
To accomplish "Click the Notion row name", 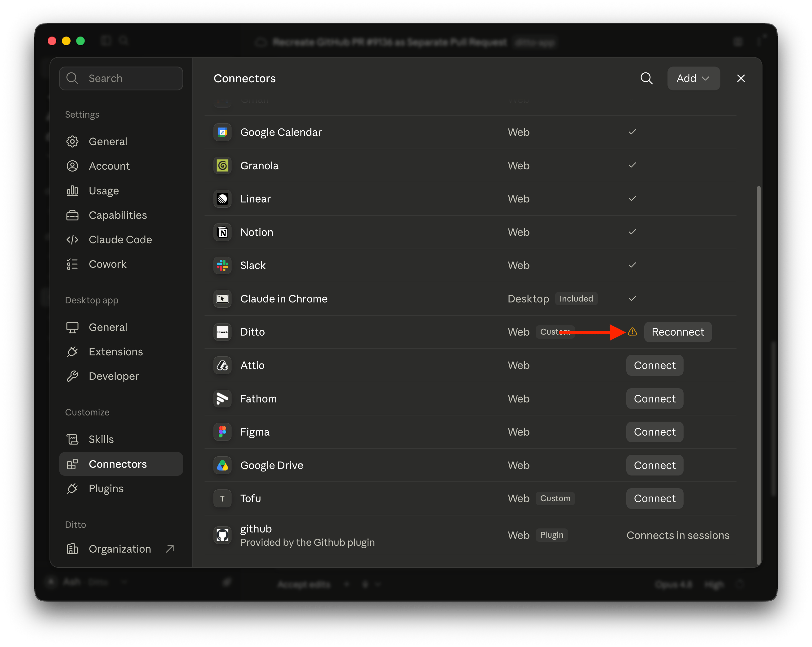I will tap(257, 232).
